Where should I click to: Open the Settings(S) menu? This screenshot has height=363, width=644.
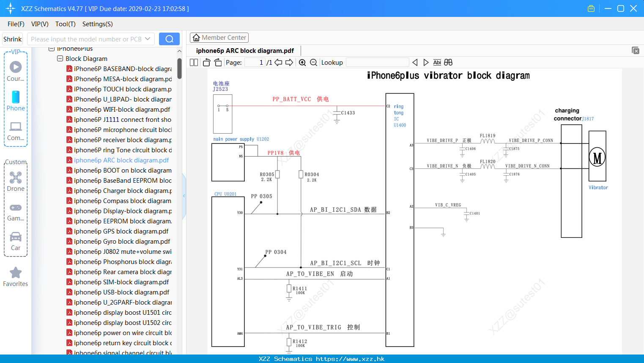[x=98, y=24]
